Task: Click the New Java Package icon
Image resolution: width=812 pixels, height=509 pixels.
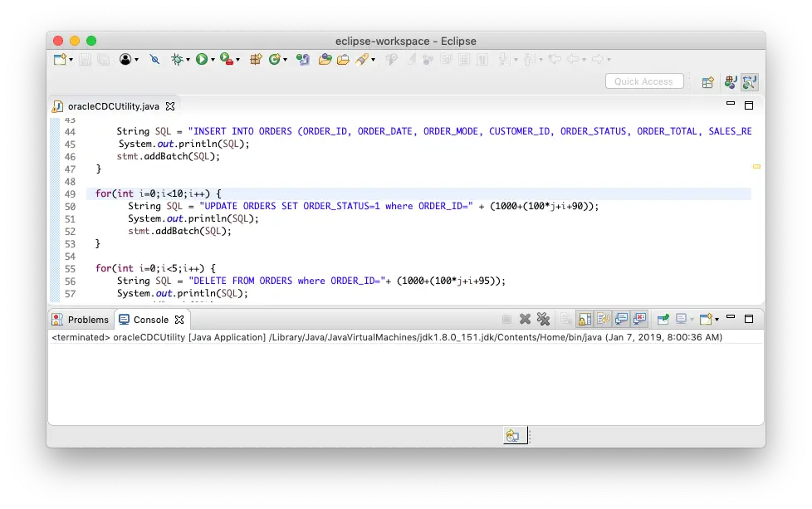Action: (256, 59)
